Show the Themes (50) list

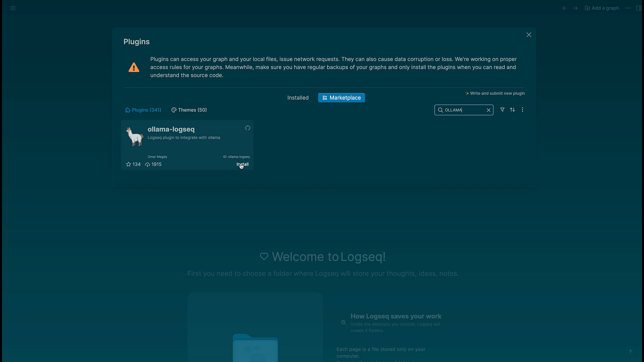[x=189, y=110]
